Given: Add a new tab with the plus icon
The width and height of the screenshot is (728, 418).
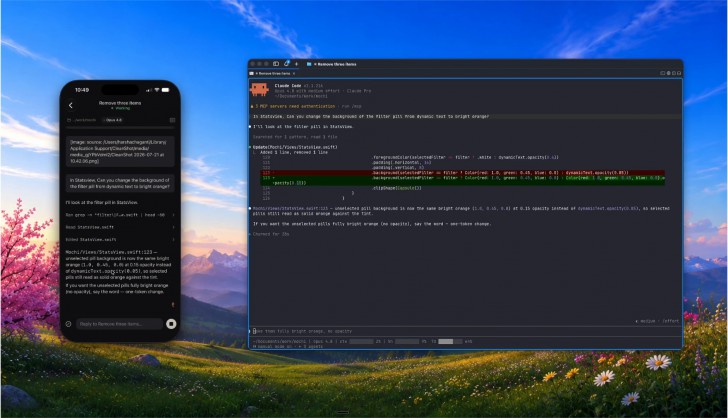Looking at the screenshot, I should (x=296, y=64).
